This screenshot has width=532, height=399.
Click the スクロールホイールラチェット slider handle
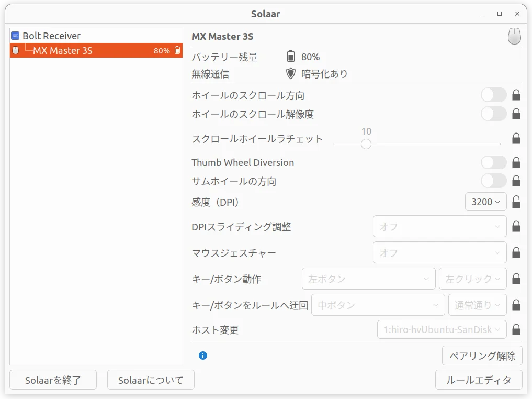366,144
